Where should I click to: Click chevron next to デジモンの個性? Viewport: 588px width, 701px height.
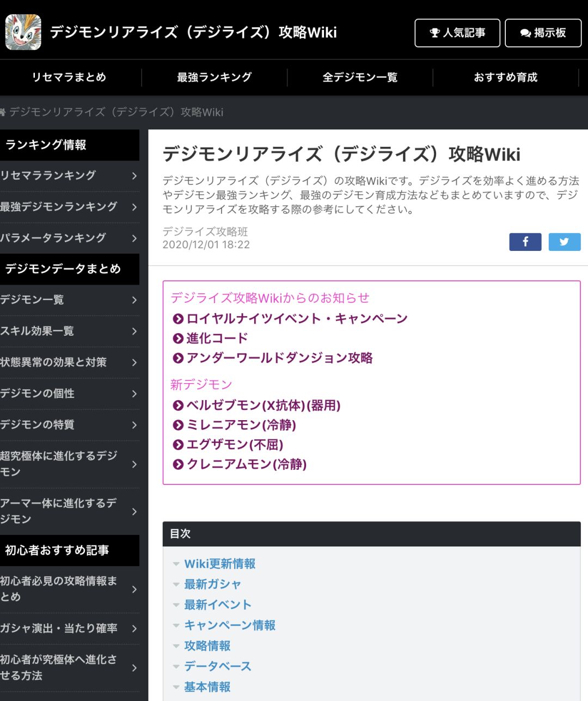[x=134, y=393]
